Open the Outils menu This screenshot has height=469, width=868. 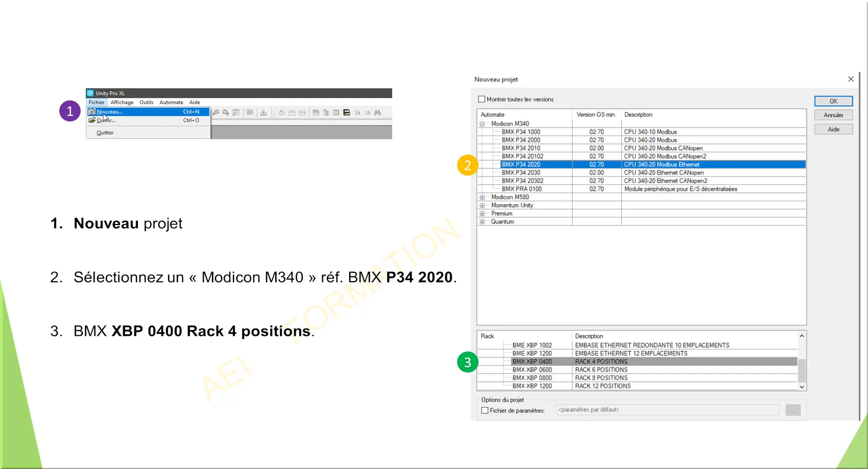(x=147, y=103)
